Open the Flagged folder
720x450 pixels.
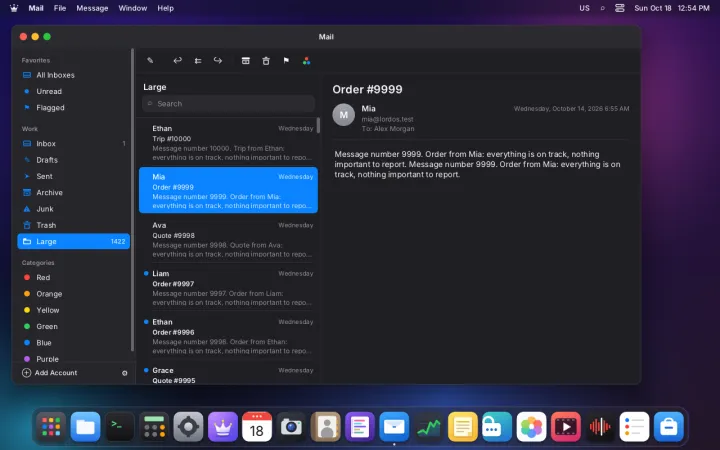[x=73, y=107]
